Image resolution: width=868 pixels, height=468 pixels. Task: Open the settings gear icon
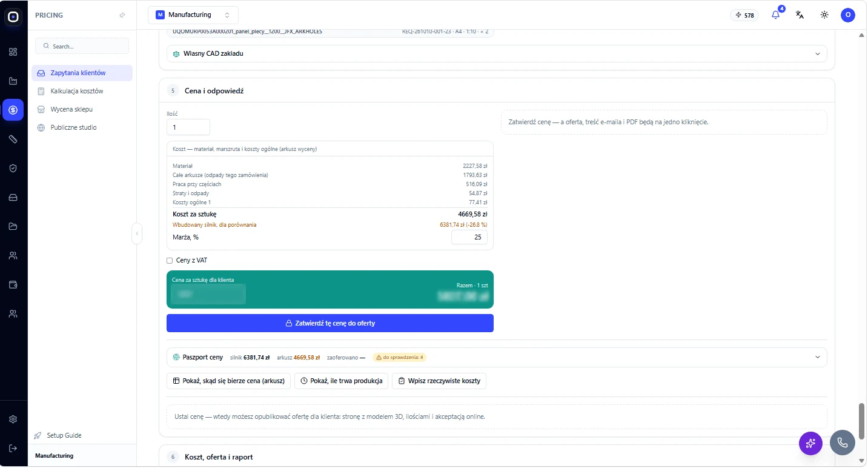click(13, 419)
